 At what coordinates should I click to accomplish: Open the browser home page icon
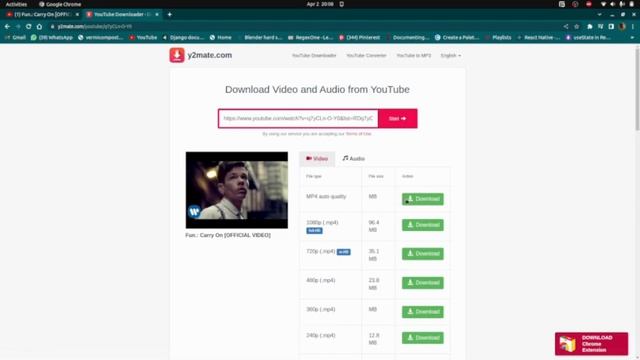(x=39, y=27)
